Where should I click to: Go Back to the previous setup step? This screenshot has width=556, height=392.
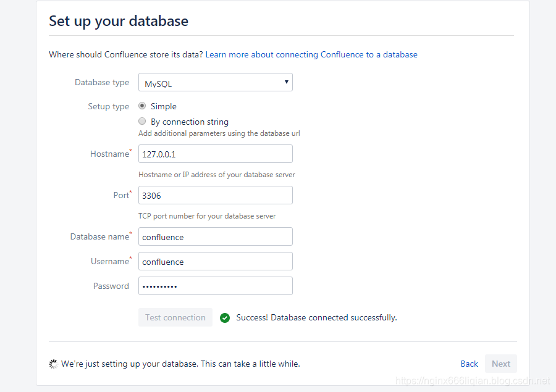coord(470,364)
